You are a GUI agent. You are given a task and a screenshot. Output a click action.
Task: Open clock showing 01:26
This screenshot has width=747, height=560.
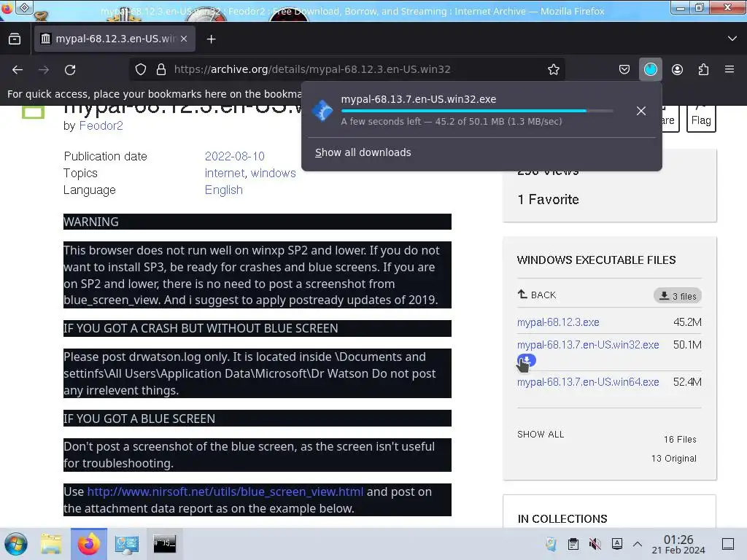678,544
